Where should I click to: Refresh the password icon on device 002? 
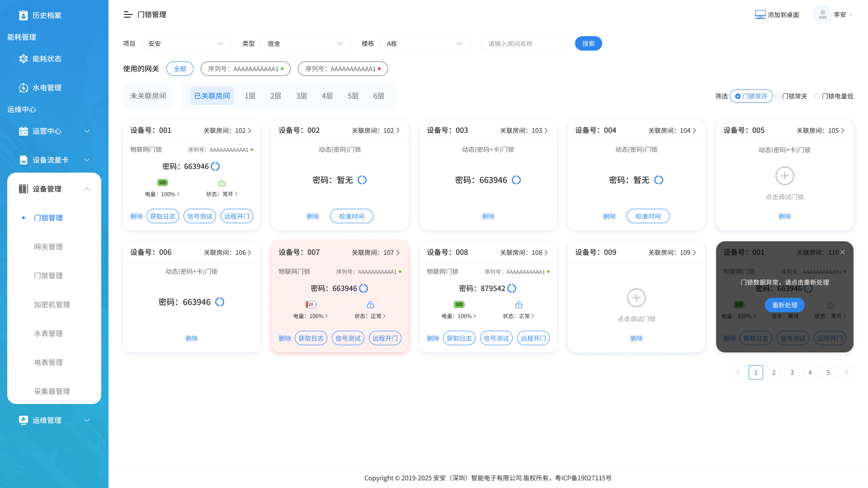point(362,180)
